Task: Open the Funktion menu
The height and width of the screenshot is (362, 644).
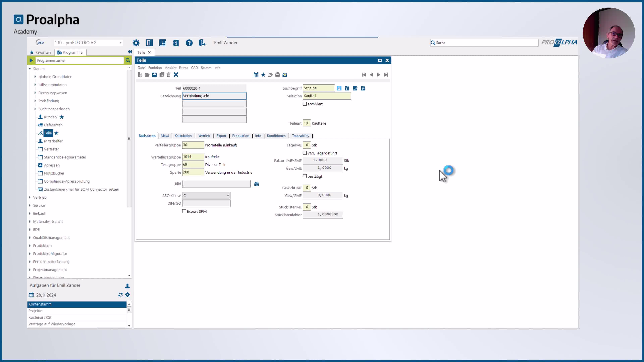Action: click(x=155, y=68)
